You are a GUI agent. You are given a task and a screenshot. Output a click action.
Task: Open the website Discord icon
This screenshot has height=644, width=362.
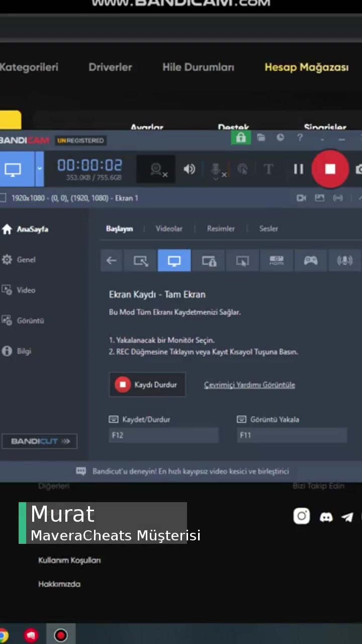click(326, 517)
